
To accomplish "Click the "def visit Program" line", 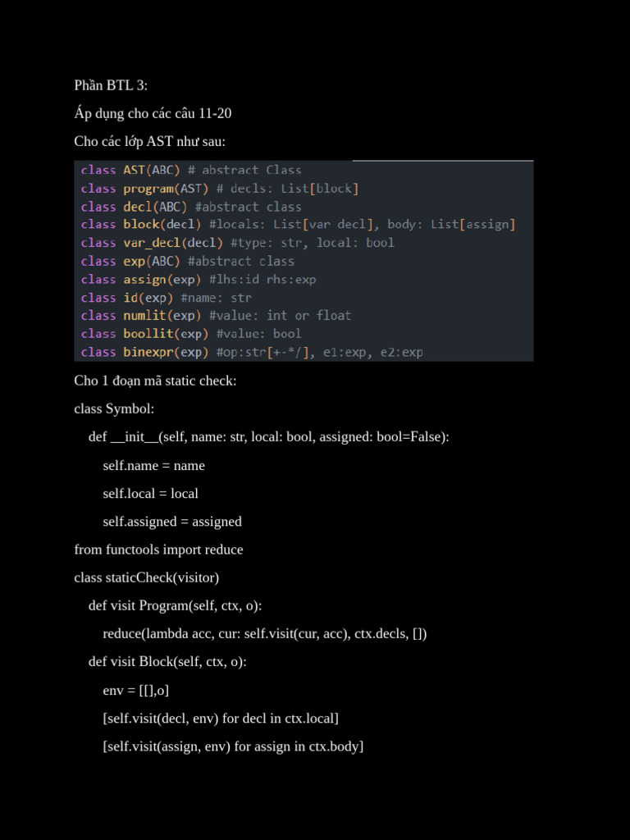I will point(175,605).
